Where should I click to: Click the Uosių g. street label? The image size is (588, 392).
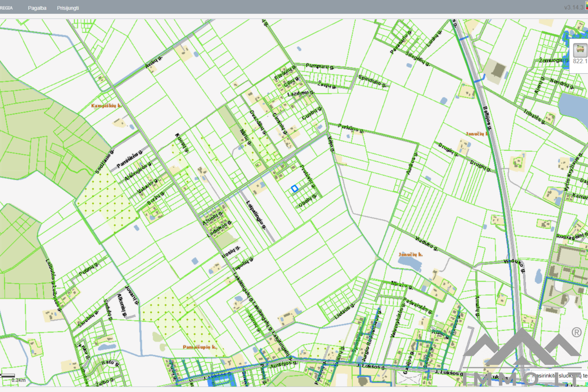point(231,252)
